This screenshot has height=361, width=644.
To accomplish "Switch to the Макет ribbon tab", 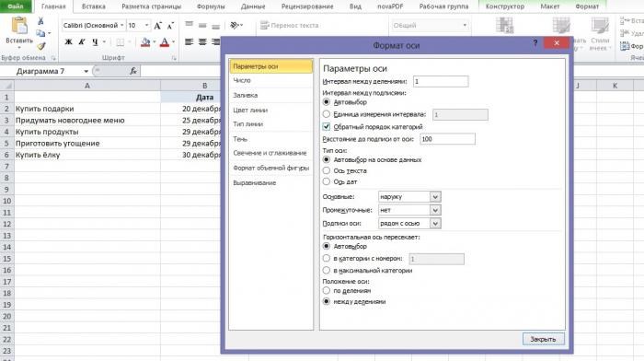I will tap(549, 6).
